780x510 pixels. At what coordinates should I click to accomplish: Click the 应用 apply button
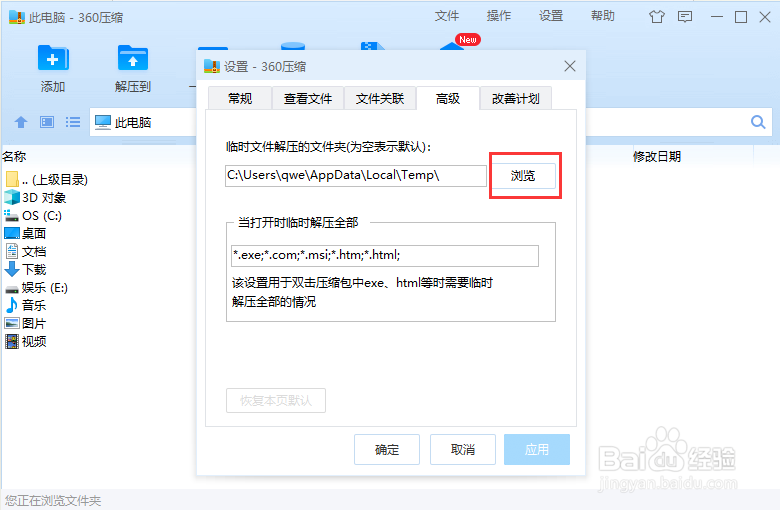tap(537, 450)
